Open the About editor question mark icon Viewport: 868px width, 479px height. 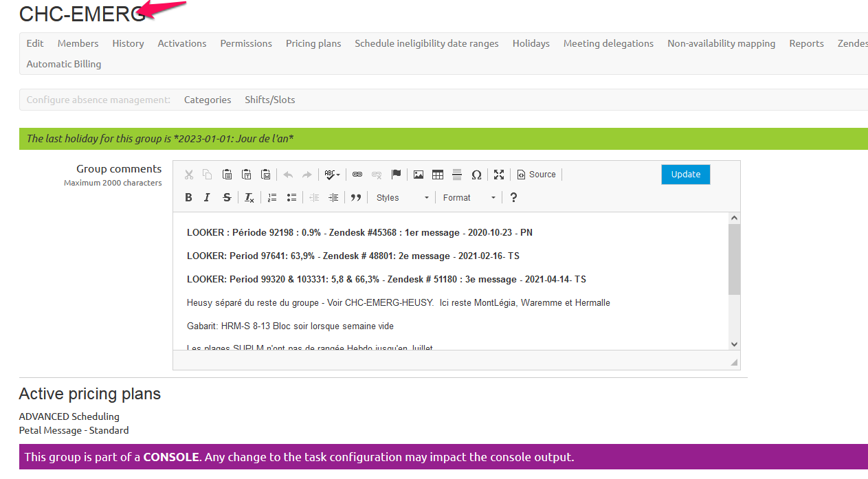[513, 198]
